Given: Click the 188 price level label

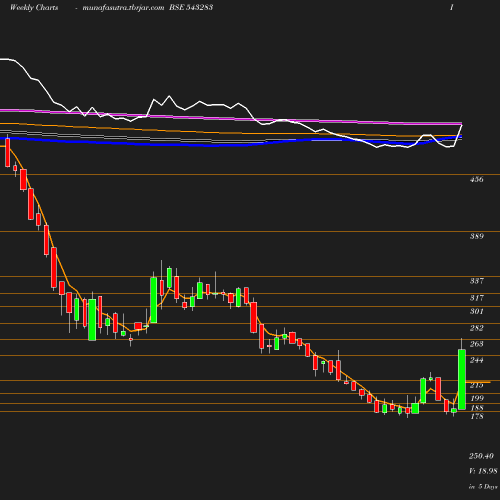Looking at the screenshot, I should [477, 408].
